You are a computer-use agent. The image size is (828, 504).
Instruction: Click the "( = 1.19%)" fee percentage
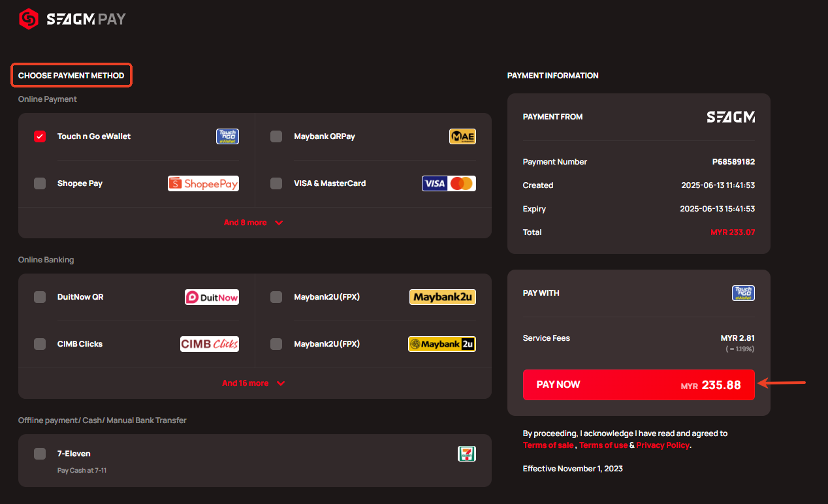pyautogui.click(x=740, y=349)
